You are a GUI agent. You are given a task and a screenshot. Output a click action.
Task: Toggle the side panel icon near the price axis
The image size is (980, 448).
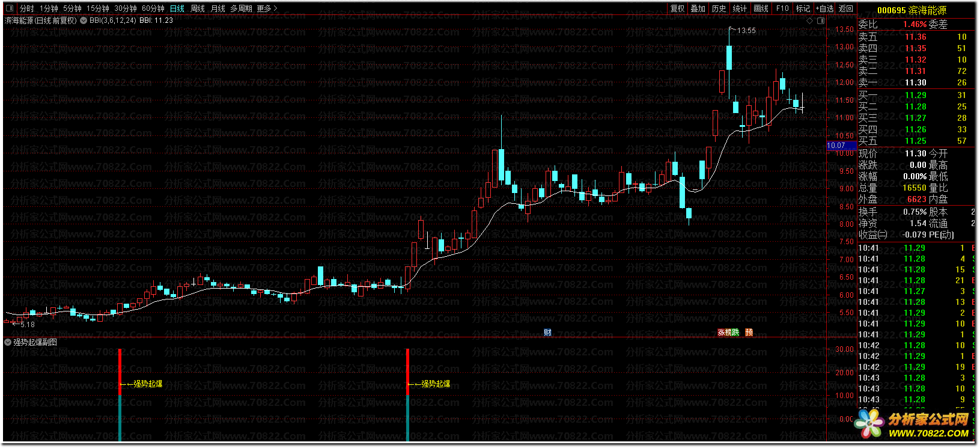(x=821, y=20)
